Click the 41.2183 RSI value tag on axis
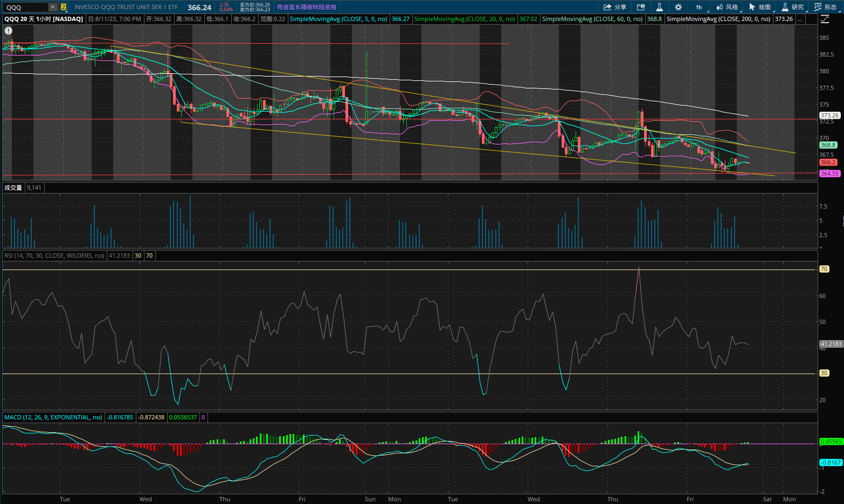 click(831, 344)
